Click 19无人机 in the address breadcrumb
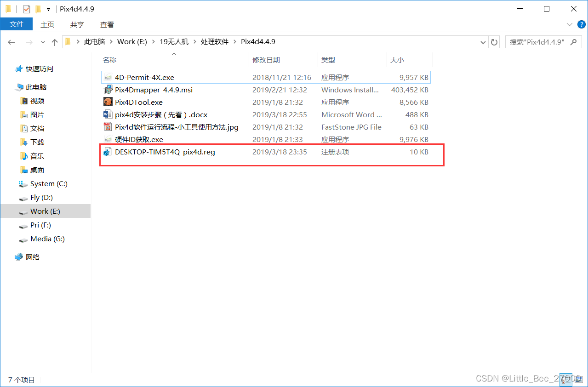This screenshot has width=588, height=387. (x=174, y=42)
